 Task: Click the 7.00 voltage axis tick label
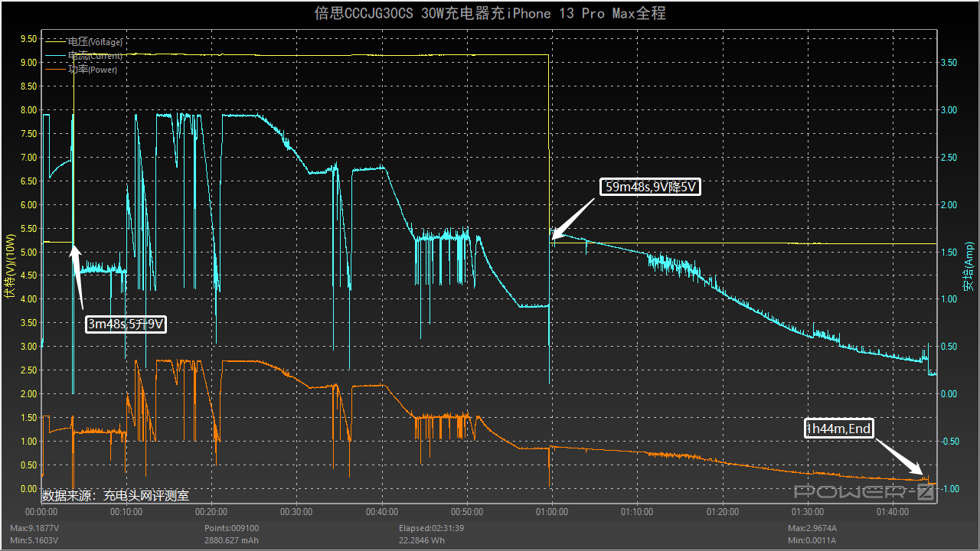[x=28, y=157]
